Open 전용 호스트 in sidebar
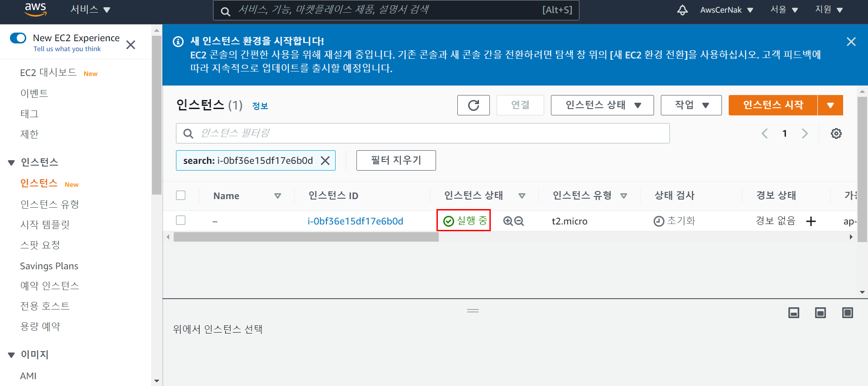 click(45, 306)
